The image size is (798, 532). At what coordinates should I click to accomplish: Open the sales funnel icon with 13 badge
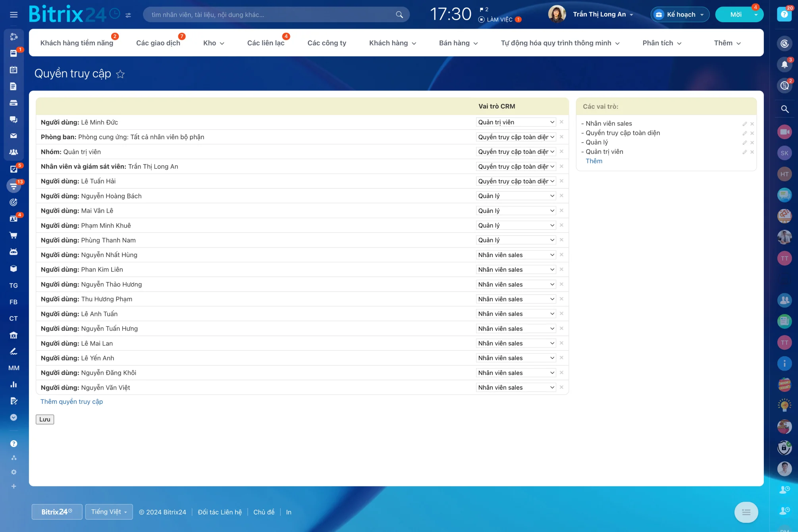tap(14, 186)
